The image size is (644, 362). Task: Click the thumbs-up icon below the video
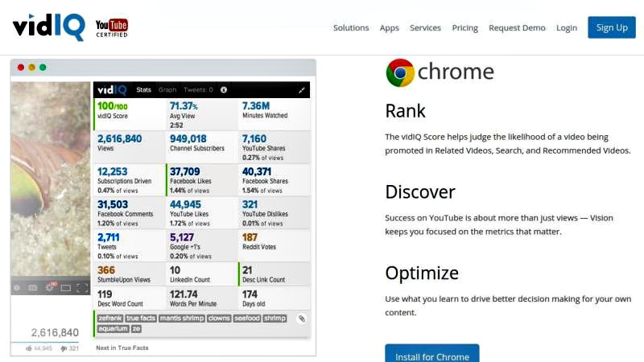[29, 348]
